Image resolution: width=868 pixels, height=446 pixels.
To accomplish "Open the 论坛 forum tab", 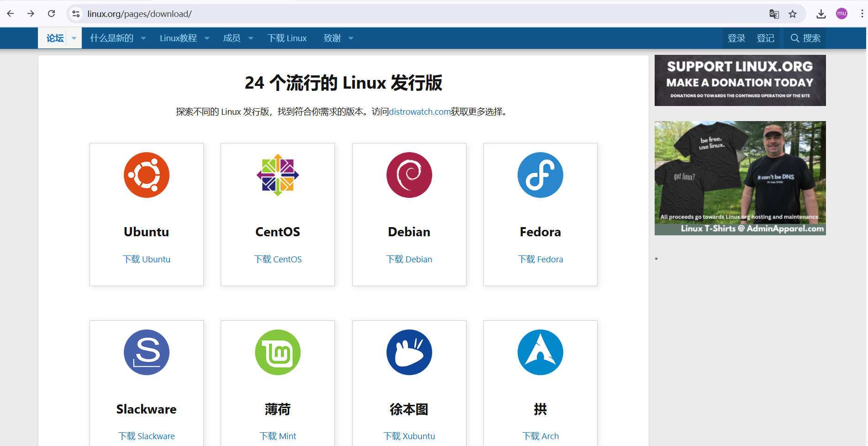I will 55,38.
